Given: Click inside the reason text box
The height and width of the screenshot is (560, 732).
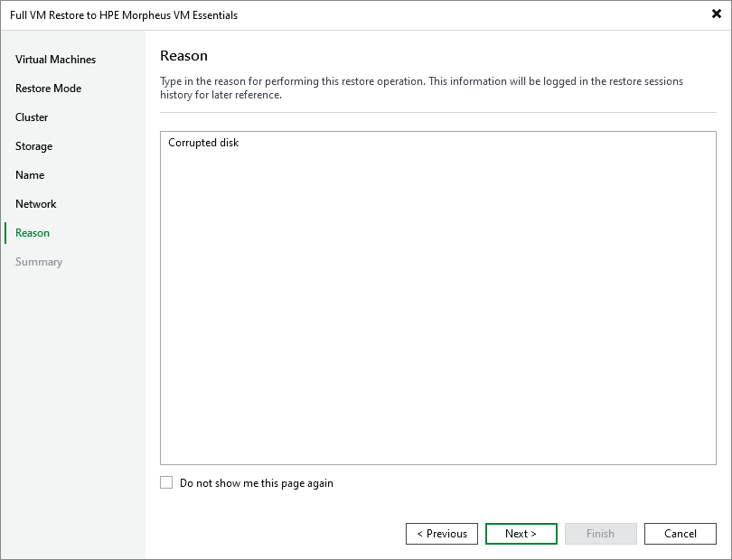Looking at the screenshot, I should tap(437, 298).
